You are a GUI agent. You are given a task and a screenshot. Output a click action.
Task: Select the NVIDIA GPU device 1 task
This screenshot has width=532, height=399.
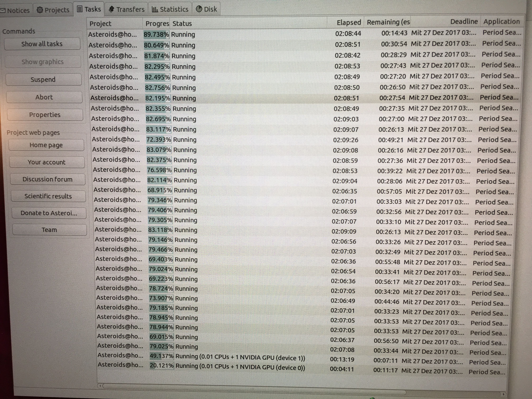[302, 358]
